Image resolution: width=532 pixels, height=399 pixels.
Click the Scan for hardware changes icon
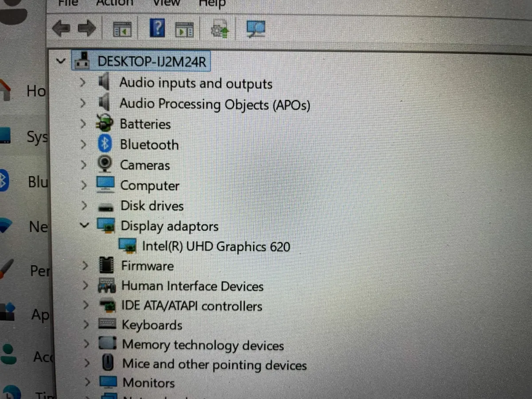point(255,28)
